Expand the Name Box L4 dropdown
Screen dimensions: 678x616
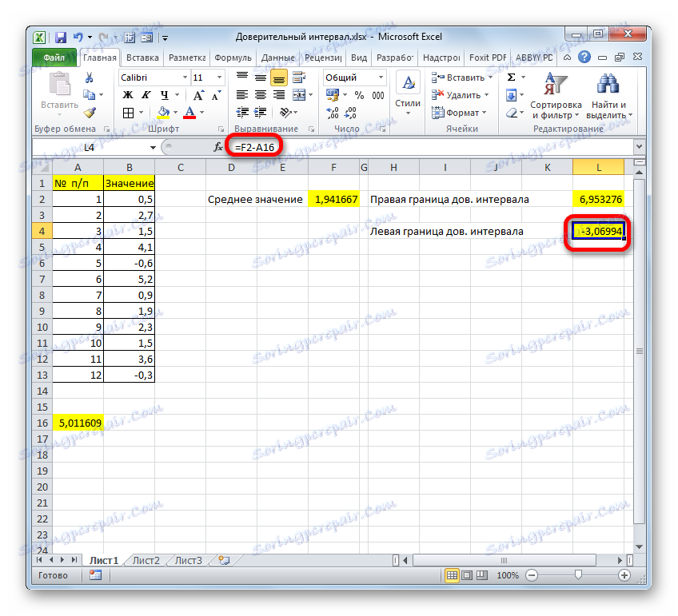[153, 147]
